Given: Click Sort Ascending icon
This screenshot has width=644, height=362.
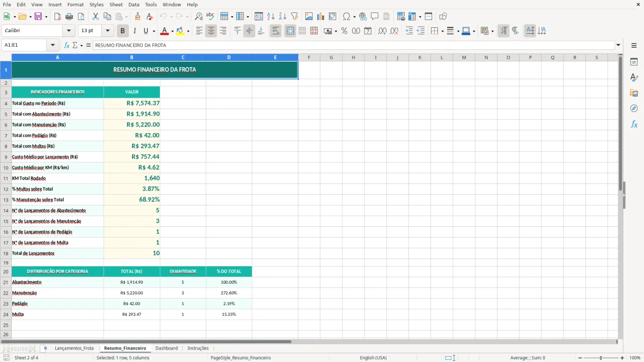Looking at the screenshot, I should [x=271, y=17].
